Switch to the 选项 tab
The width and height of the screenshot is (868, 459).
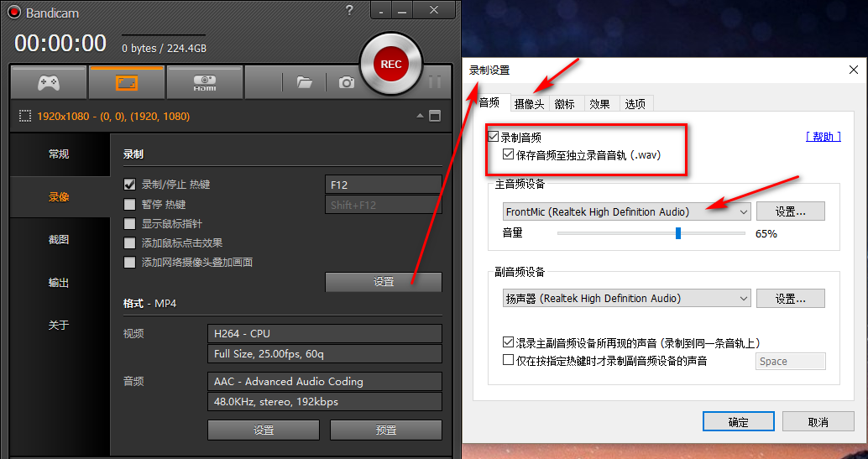tap(635, 103)
